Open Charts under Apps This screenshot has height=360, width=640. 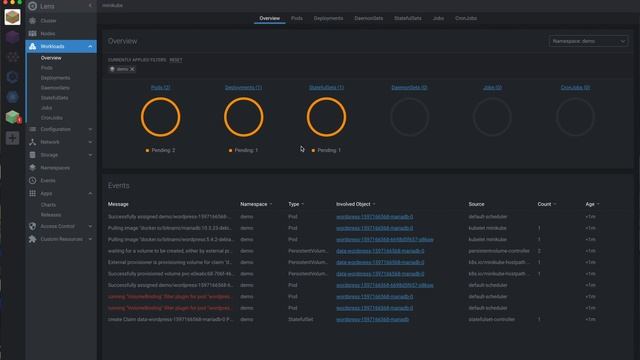[x=48, y=204]
